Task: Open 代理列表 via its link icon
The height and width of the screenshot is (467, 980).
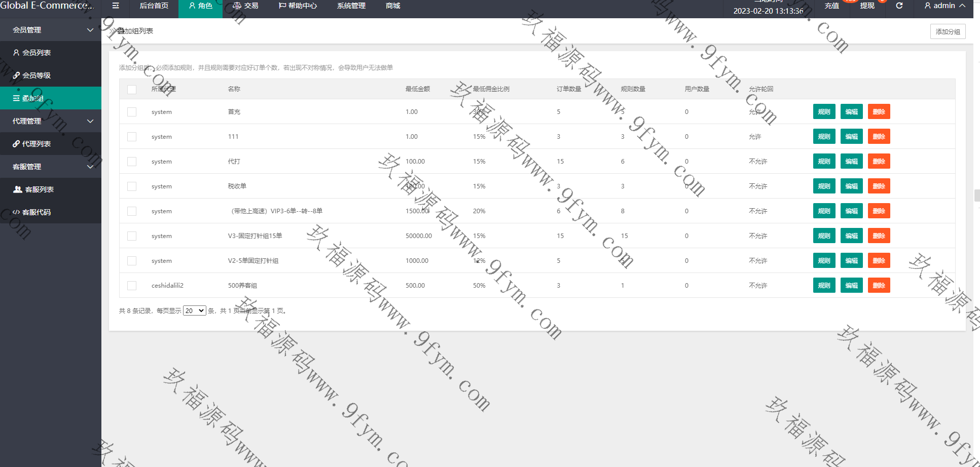Action: (x=16, y=144)
